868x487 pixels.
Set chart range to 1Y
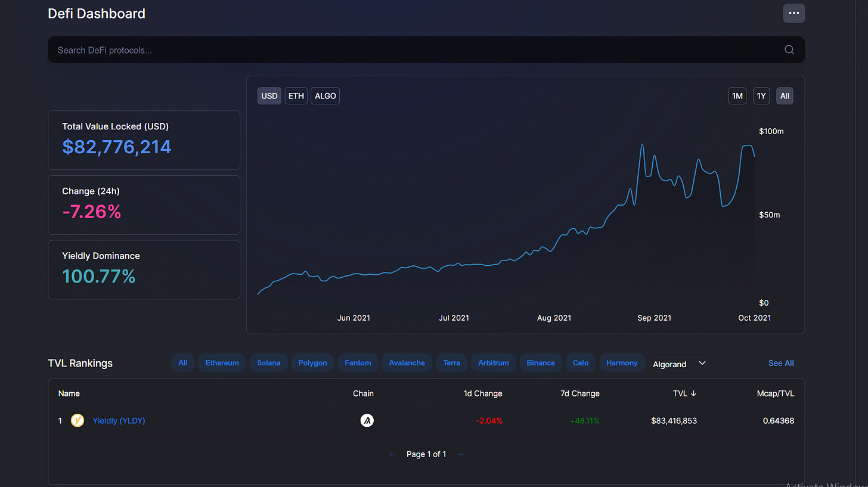pyautogui.click(x=761, y=96)
